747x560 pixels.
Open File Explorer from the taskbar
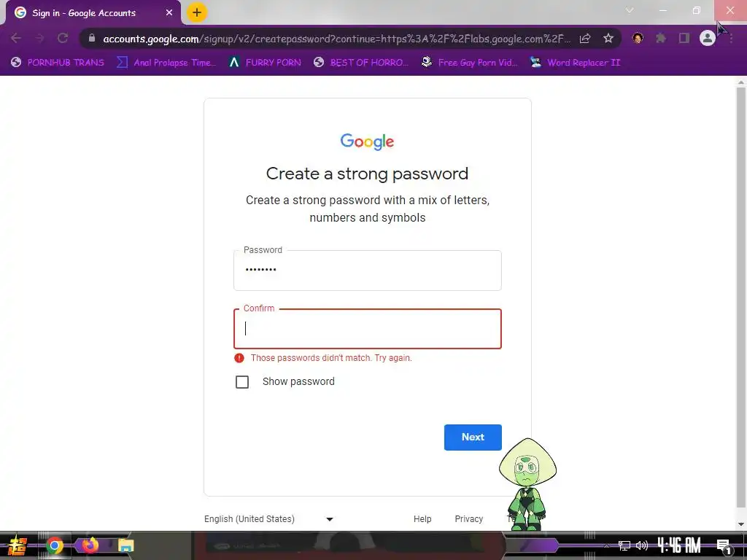[x=125, y=545]
